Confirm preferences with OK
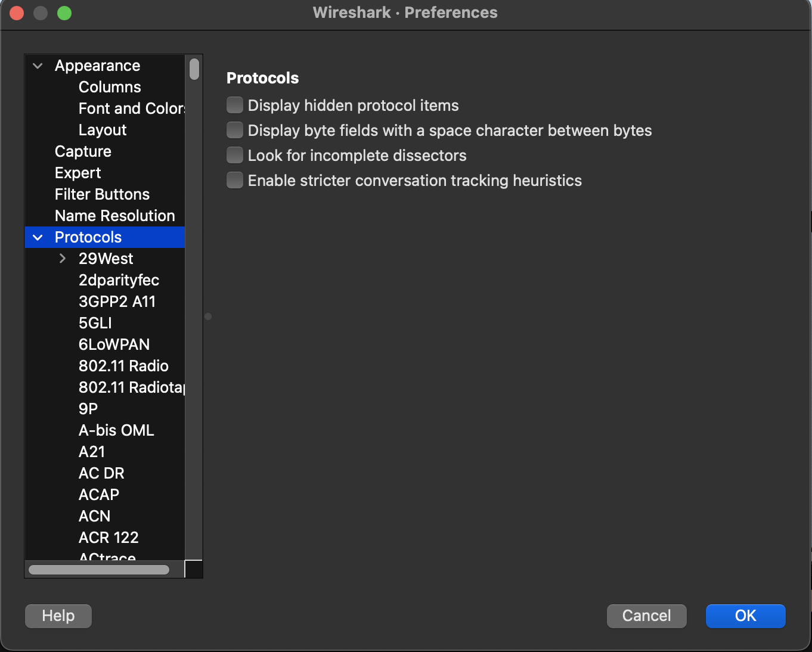The width and height of the screenshot is (812, 652). [745, 616]
